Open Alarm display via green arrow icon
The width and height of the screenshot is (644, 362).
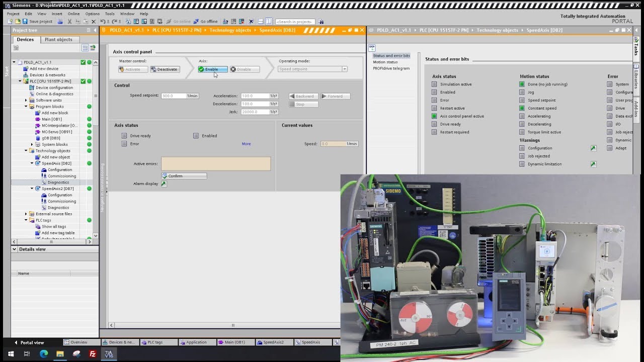[164, 184]
